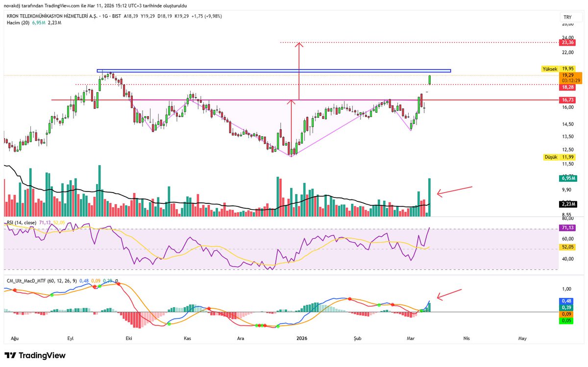Click the Eki month on time axis
The width and height of the screenshot is (588, 367).
click(x=129, y=338)
